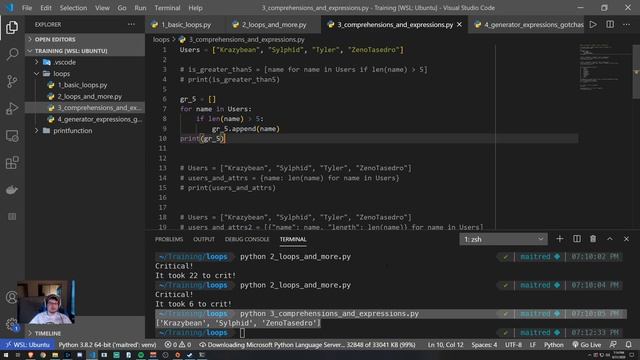Click the WSL: Ubuntu remote indicator
The height and width of the screenshot is (360, 640).
click(27, 344)
